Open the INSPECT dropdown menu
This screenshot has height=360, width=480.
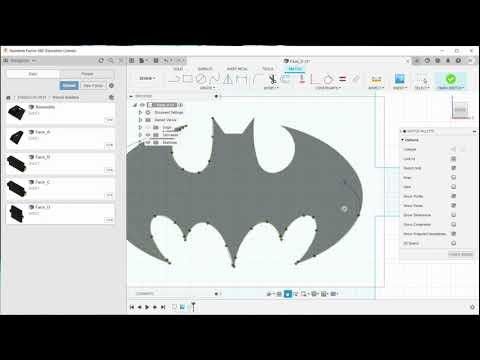(x=376, y=88)
